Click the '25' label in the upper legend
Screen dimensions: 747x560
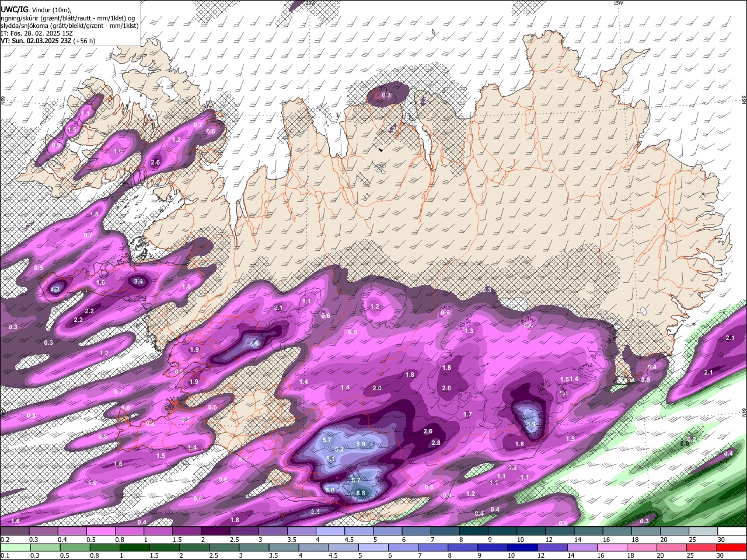click(x=692, y=540)
